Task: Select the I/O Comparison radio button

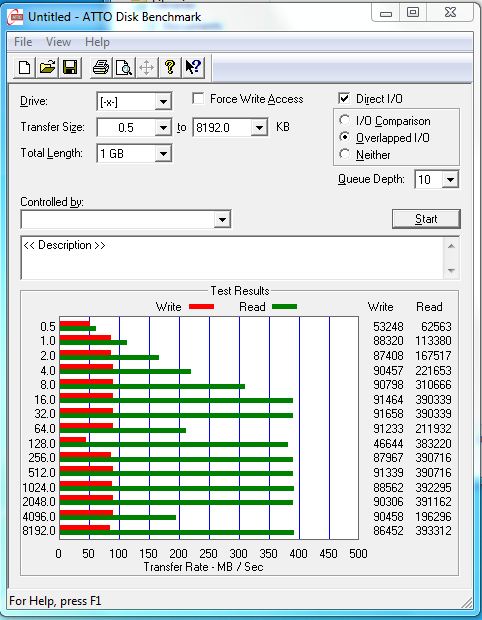Action: pyautogui.click(x=344, y=120)
